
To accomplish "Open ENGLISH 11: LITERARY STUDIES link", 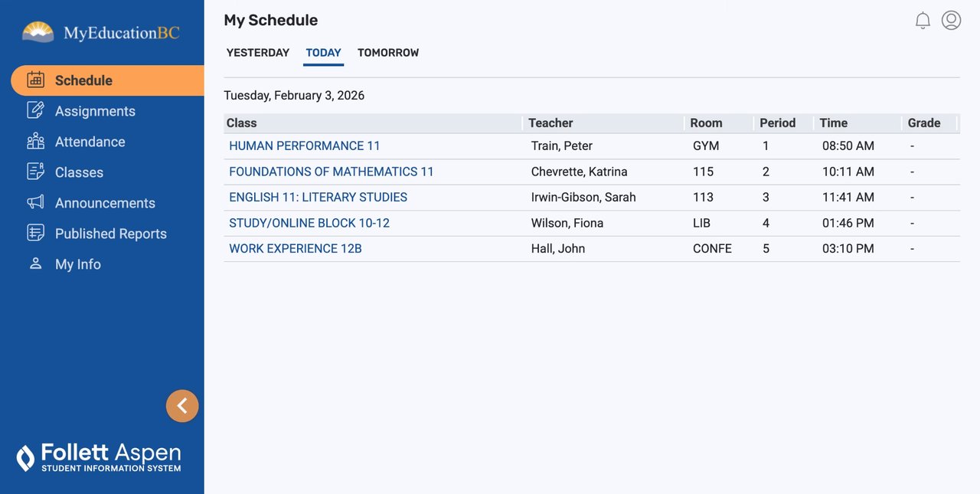I will (x=318, y=197).
